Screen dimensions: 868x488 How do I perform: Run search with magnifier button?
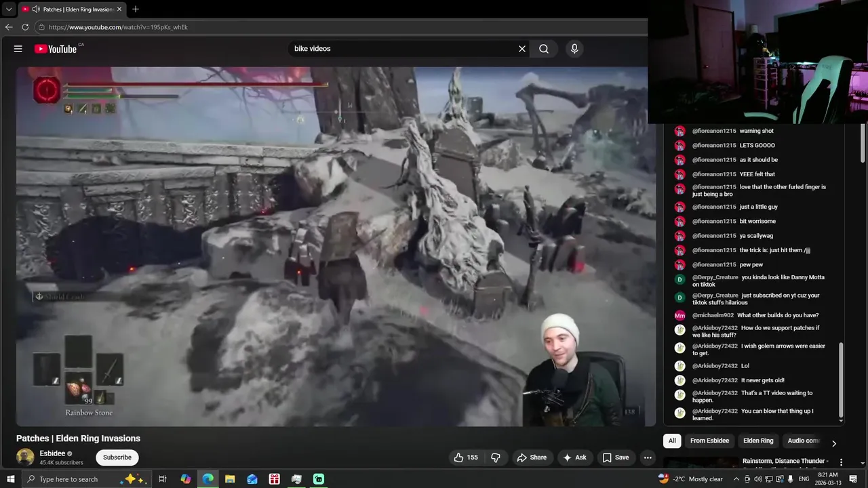pos(544,49)
